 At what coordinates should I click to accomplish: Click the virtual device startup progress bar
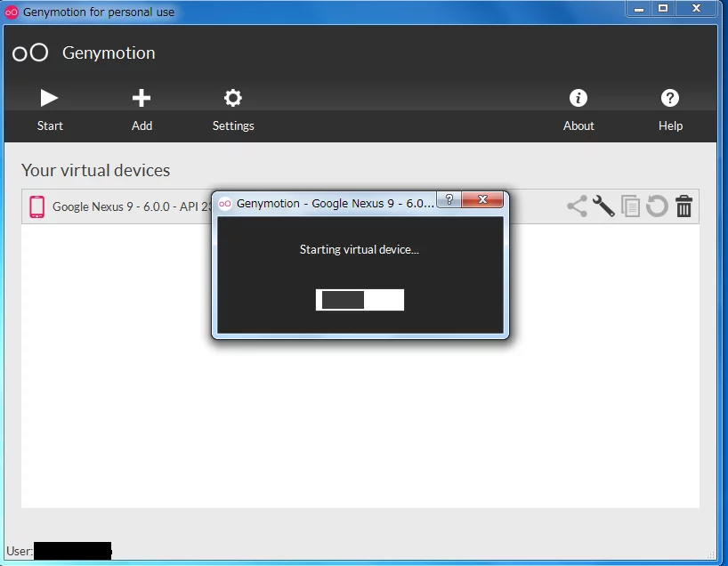[360, 300]
